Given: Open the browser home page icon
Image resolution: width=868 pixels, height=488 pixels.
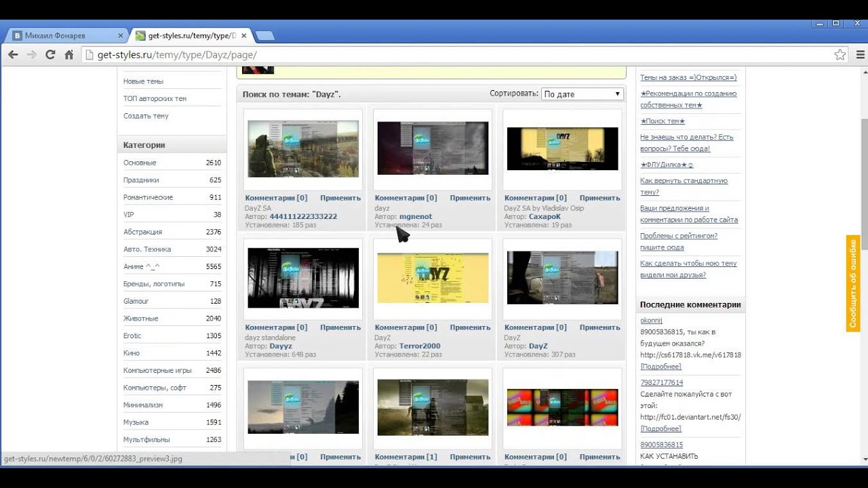Looking at the screenshot, I should tap(68, 55).
